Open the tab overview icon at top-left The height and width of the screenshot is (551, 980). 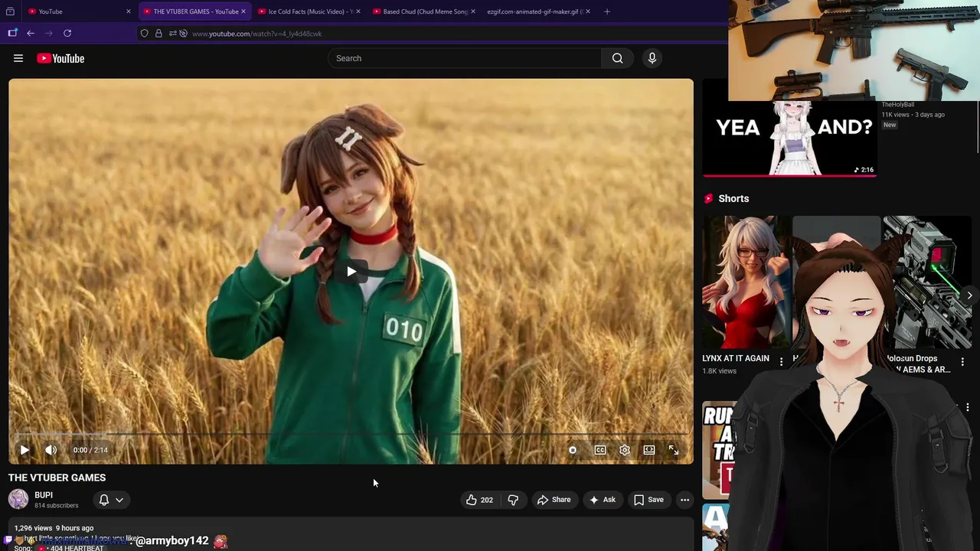click(10, 11)
